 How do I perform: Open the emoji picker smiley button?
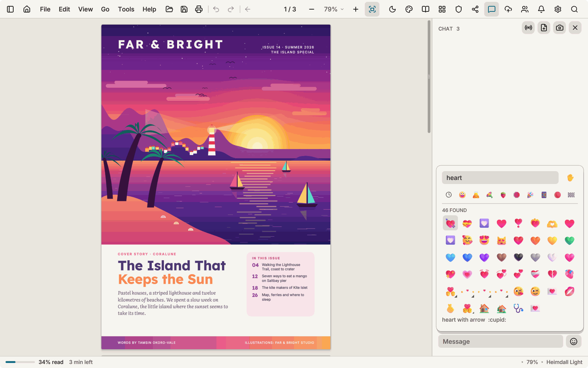(x=574, y=342)
